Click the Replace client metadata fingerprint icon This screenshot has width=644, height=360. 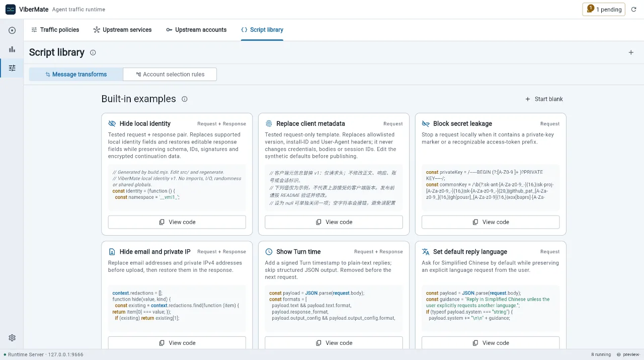269,123
